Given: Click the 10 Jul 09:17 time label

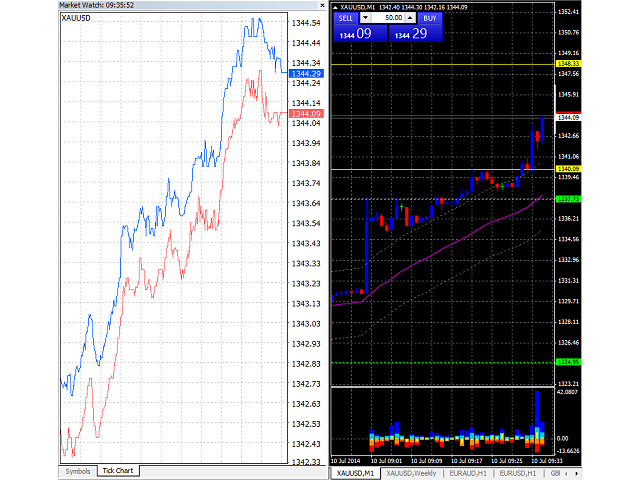Looking at the screenshot, I should click(x=467, y=461).
